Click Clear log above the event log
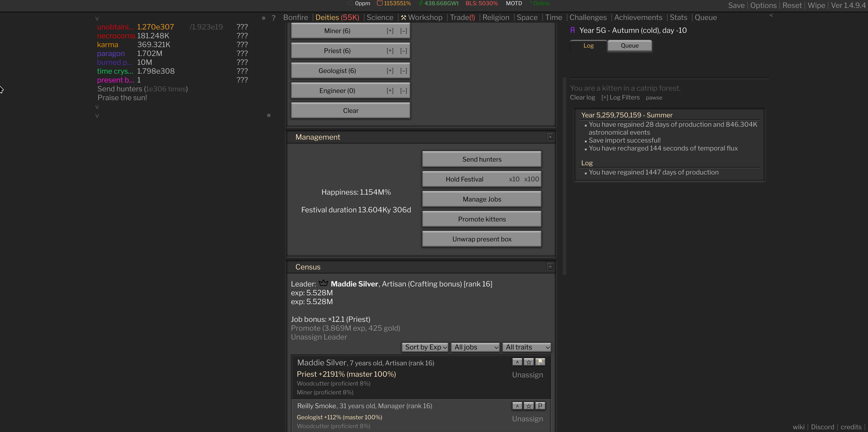This screenshot has height=432, width=868. click(x=582, y=97)
